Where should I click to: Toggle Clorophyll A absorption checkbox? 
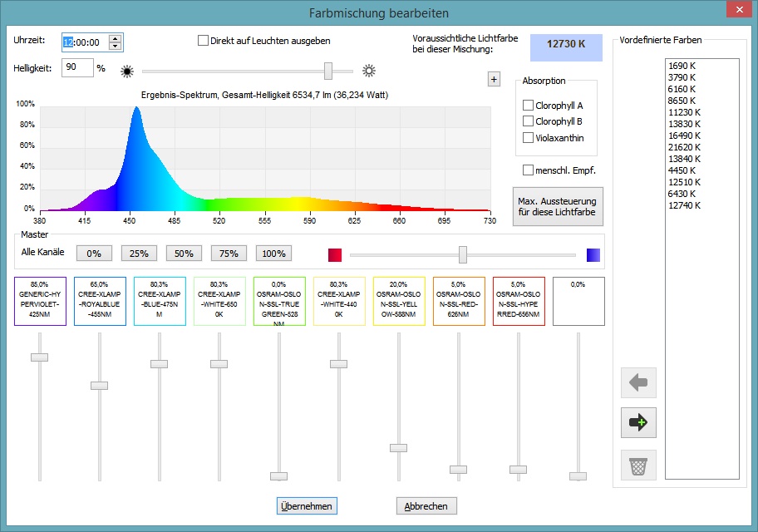(x=528, y=106)
